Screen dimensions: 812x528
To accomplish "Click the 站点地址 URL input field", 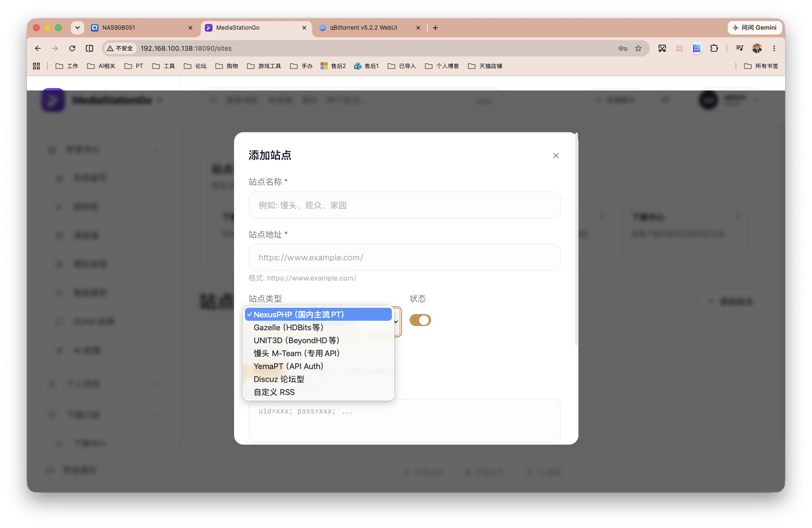I will [x=404, y=258].
